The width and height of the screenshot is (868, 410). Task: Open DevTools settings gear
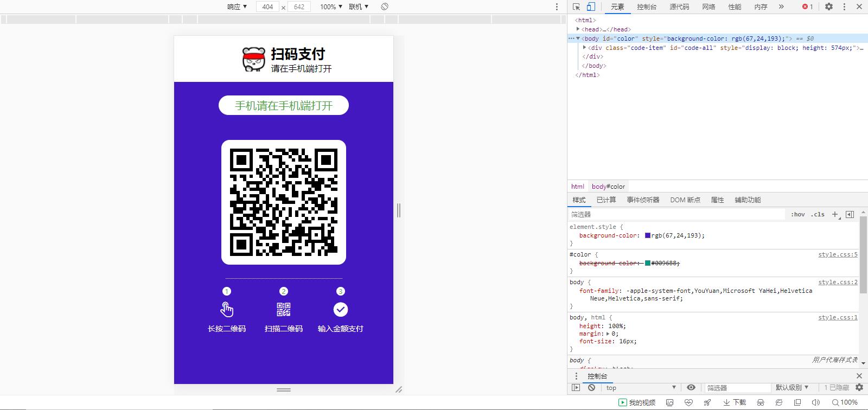[x=829, y=7]
